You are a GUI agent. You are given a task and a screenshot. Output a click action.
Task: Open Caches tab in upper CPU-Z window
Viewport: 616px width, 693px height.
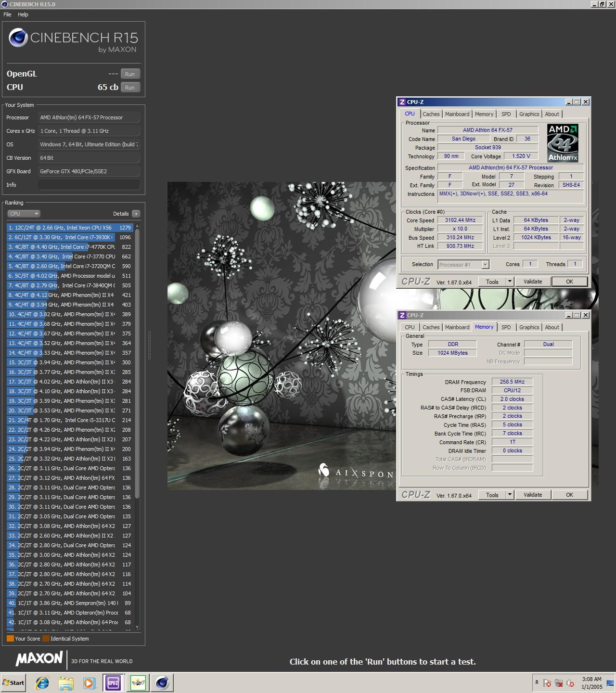click(x=431, y=114)
